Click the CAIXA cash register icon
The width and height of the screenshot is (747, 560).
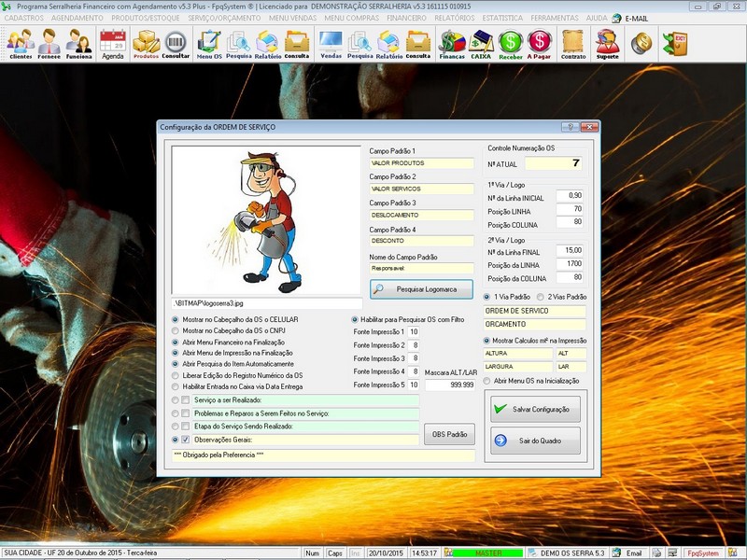(x=481, y=43)
